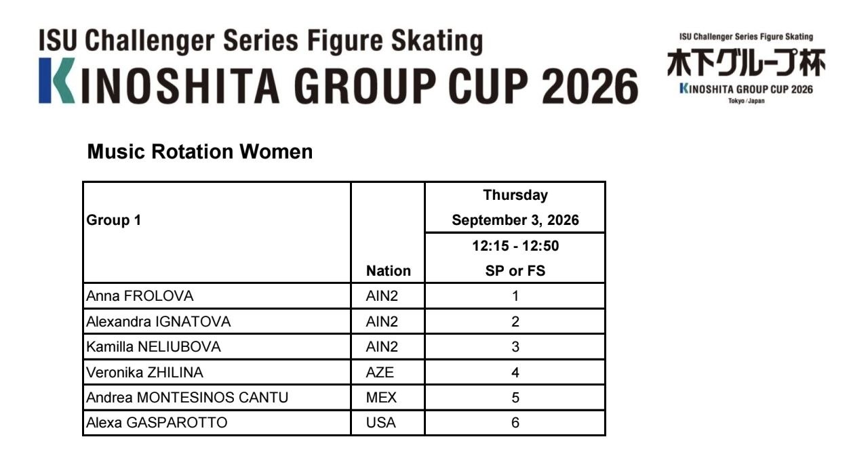Viewport: 868px width, 456px height.
Task: Click the AZE nation cell
Action: pyautogui.click(x=388, y=372)
